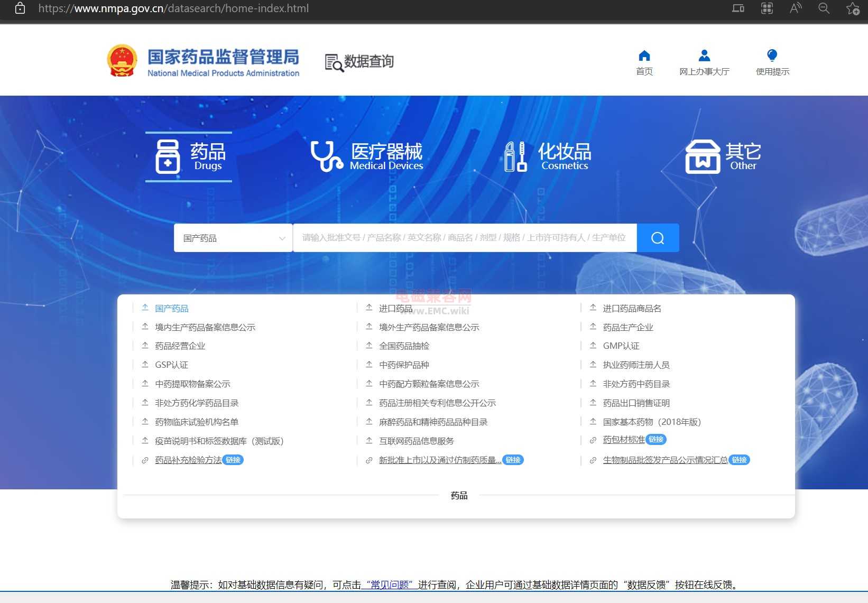Open 疫苗说明书和标签数据库（测试版）link
The image size is (868, 603).
click(219, 441)
